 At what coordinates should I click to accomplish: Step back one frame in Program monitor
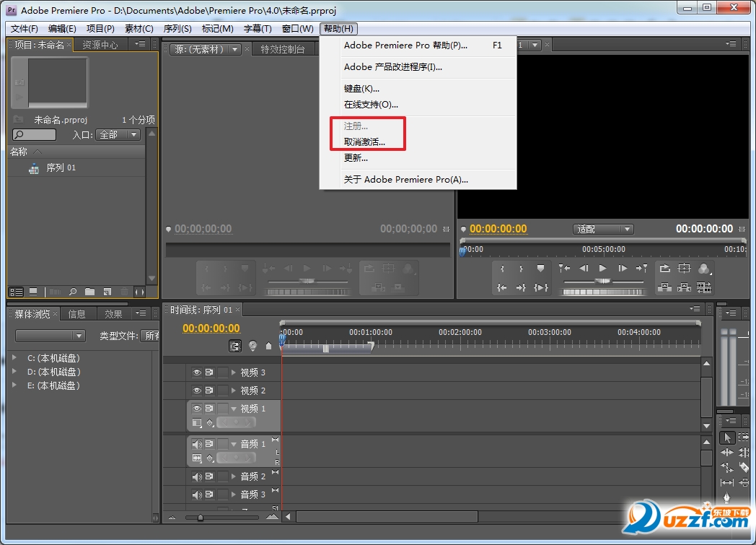coord(584,268)
